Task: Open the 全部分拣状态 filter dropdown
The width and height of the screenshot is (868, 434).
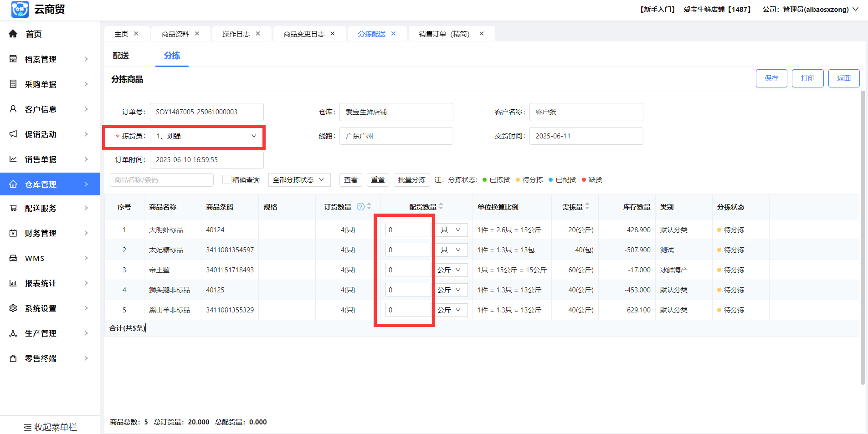Action: pyautogui.click(x=298, y=180)
